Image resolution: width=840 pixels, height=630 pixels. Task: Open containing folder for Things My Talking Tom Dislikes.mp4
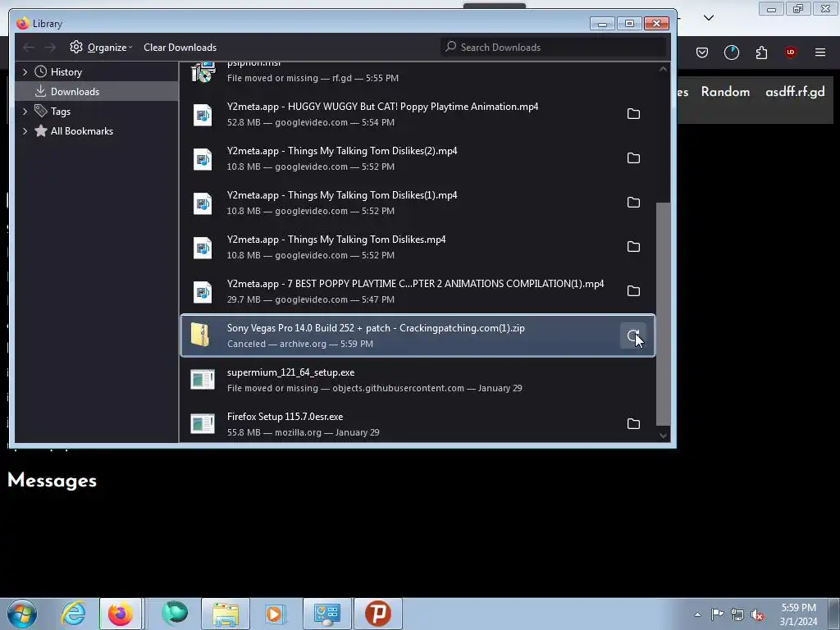click(633, 246)
